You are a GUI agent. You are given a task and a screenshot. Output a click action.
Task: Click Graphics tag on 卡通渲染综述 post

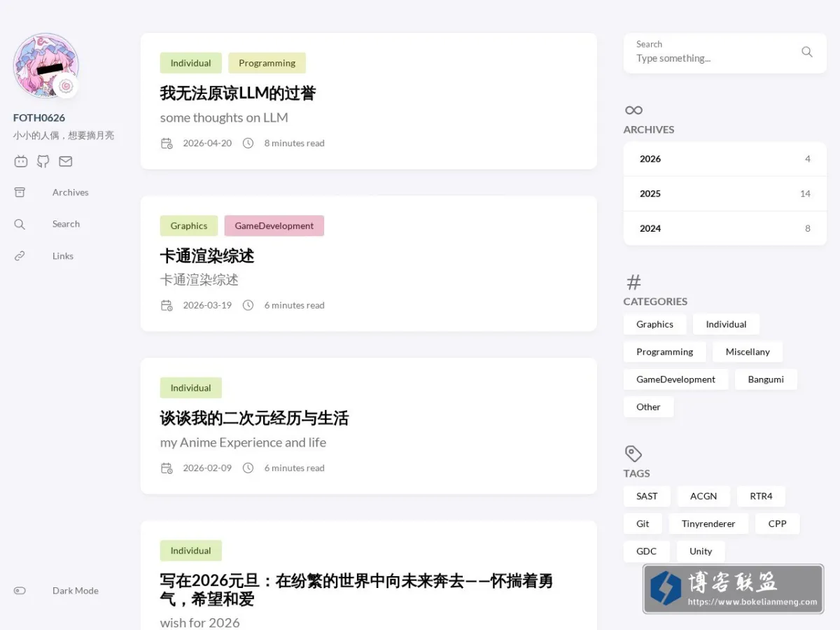(x=189, y=226)
